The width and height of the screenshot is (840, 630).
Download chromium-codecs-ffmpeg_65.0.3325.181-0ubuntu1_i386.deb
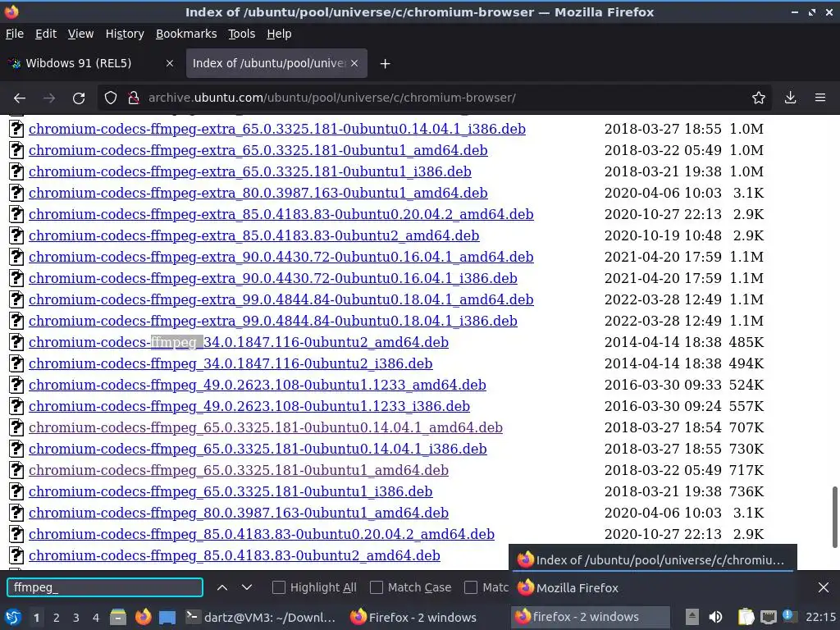click(231, 492)
